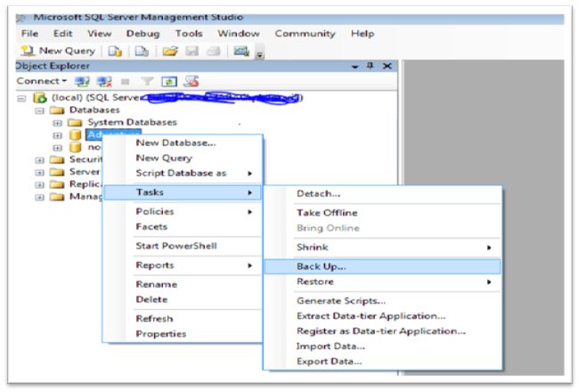Click the Tasks context menu entry
The image size is (579, 392).
[182, 192]
